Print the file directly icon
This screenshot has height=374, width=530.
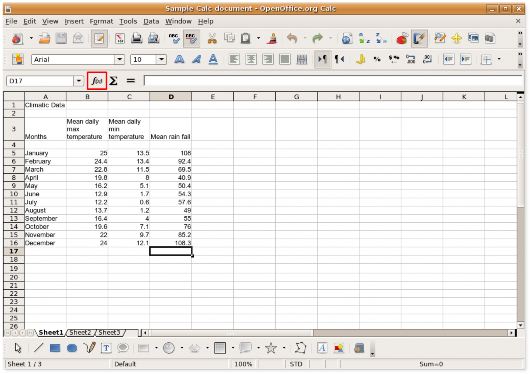[x=137, y=38]
